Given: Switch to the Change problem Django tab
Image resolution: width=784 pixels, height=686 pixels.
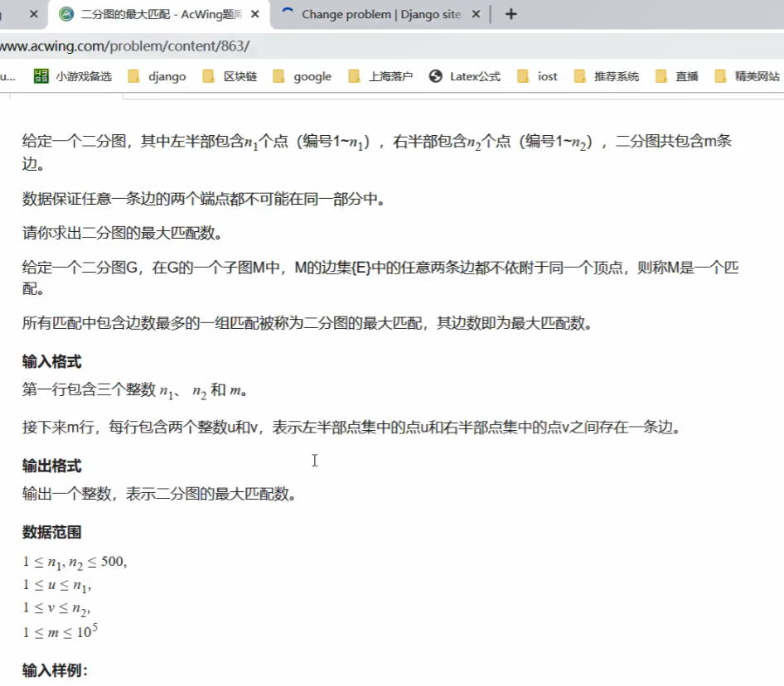Looking at the screenshot, I should (380, 14).
